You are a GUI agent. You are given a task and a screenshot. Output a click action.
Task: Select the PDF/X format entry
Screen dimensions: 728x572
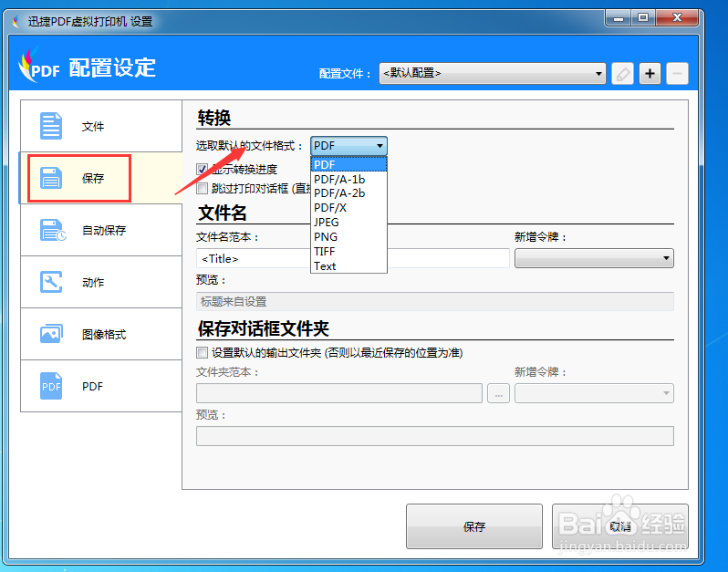(x=348, y=207)
